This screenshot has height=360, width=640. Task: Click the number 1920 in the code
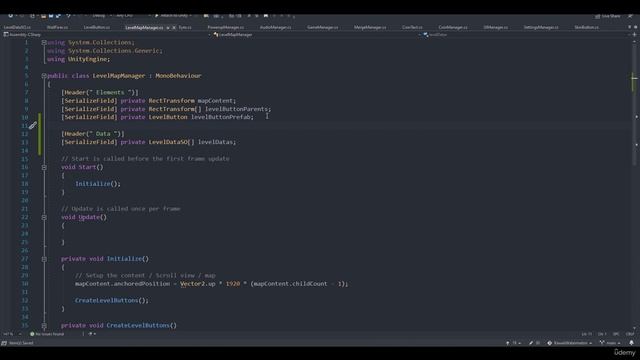coord(233,284)
